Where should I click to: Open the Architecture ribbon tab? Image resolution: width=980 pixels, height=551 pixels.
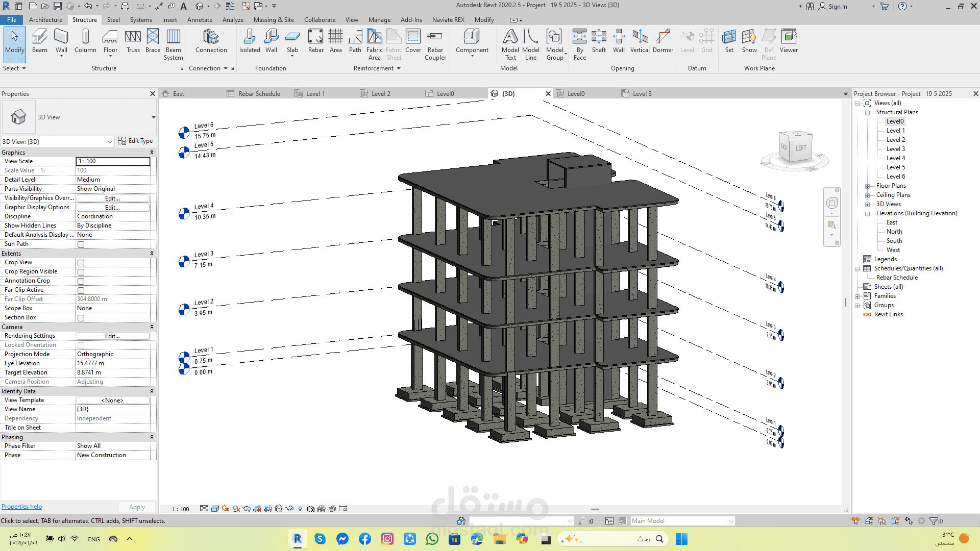[x=45, y=20]
